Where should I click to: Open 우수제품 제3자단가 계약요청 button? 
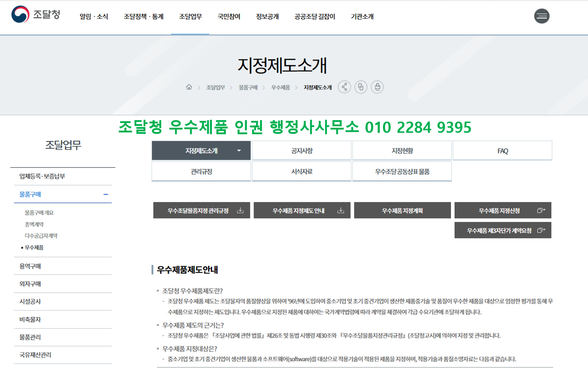pos(503,230)
